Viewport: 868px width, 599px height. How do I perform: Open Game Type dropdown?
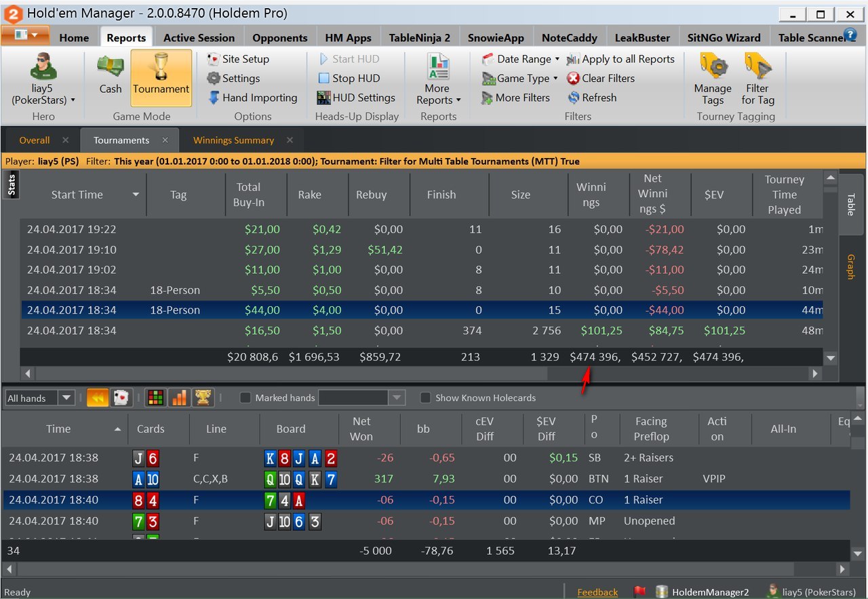[x=520, y=79]
